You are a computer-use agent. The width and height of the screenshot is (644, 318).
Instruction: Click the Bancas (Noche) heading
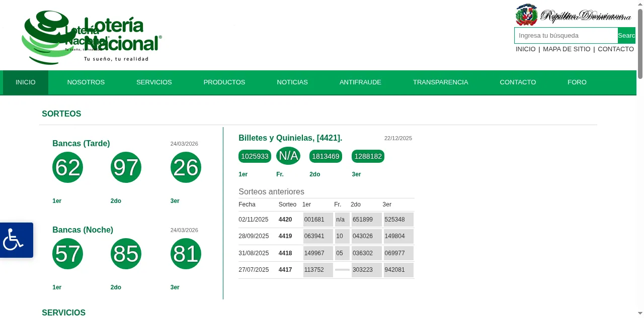(83, 230)
